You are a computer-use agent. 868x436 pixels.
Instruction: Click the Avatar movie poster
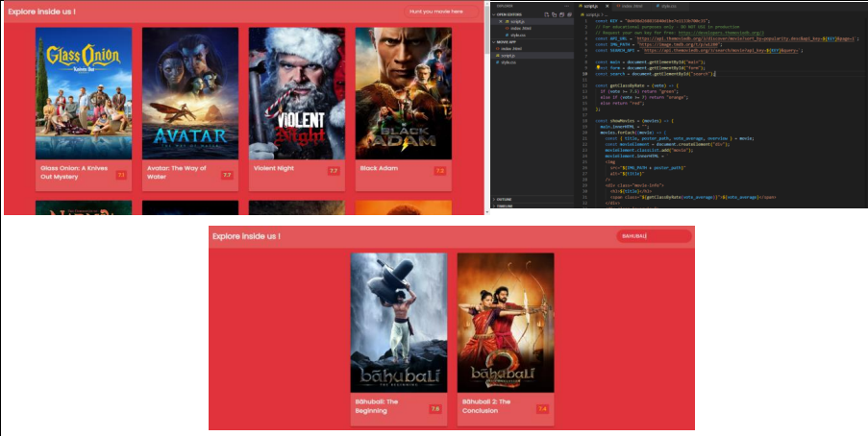190,93
